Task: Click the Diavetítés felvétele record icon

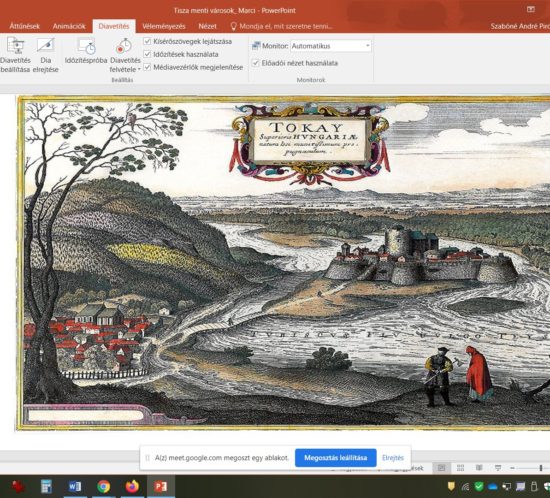Action: [123, 46]
